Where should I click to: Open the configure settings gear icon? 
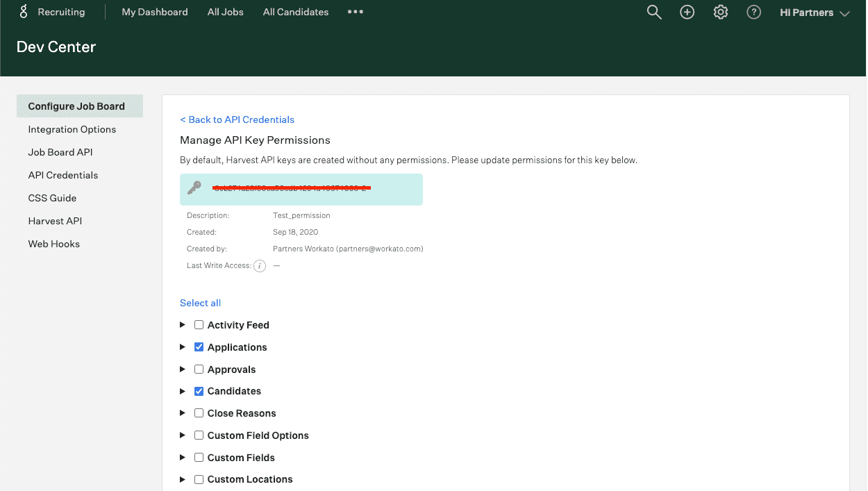[x=720, y=12]
